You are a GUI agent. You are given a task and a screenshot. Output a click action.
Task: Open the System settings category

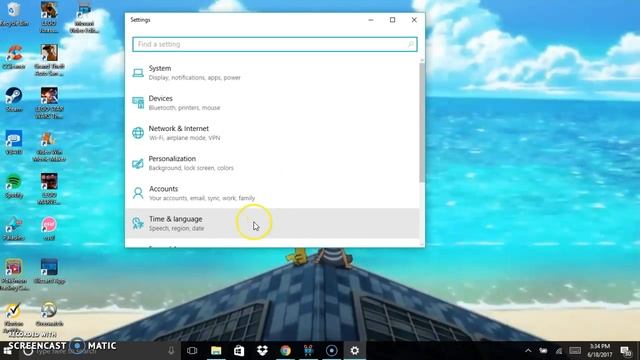point(272,72)
